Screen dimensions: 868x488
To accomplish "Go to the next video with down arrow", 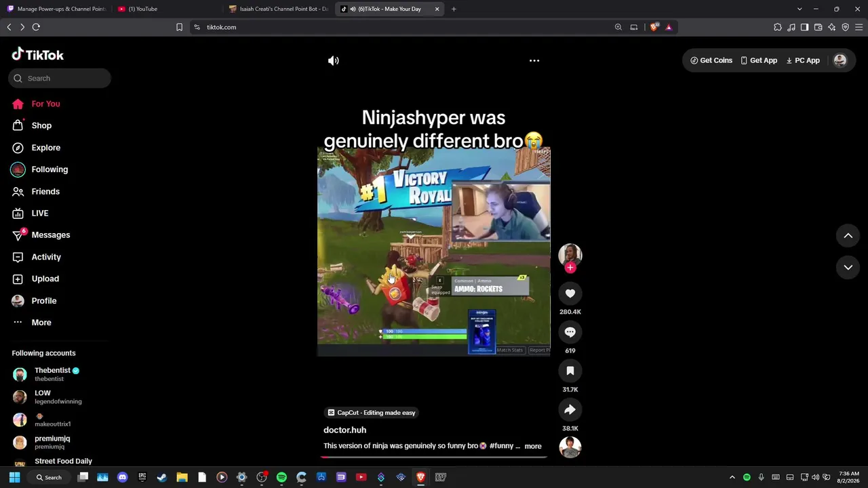I will (848, 267).
